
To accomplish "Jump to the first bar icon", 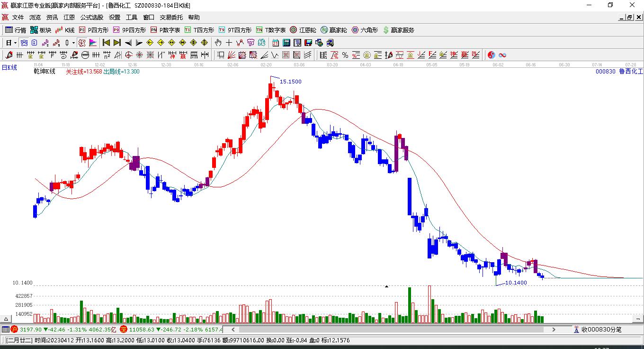I will [x=106, y=43].
